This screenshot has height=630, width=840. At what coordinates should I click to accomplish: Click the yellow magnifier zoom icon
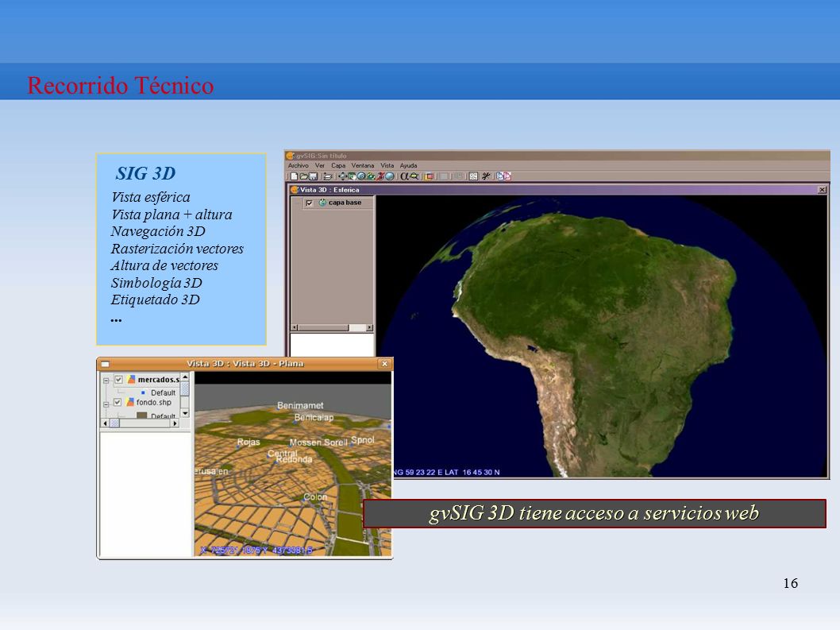point(414,176)
